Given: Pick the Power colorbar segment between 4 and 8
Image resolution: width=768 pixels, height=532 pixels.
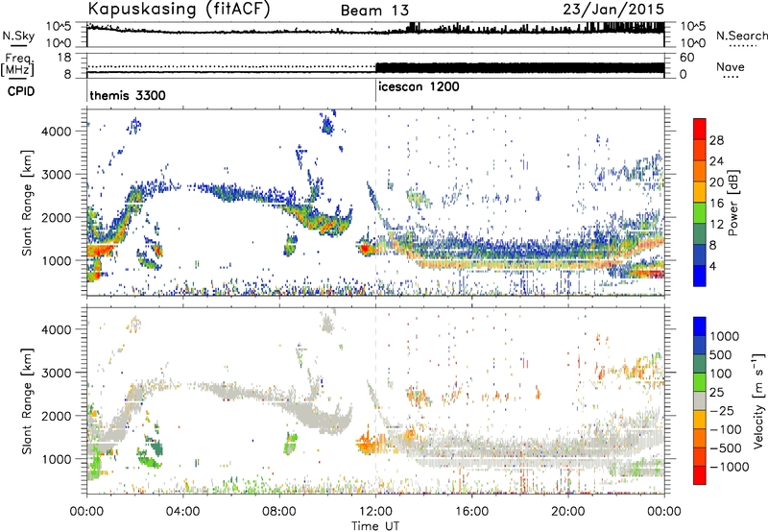Looking at the screenshot, I should tap(700, 255).
